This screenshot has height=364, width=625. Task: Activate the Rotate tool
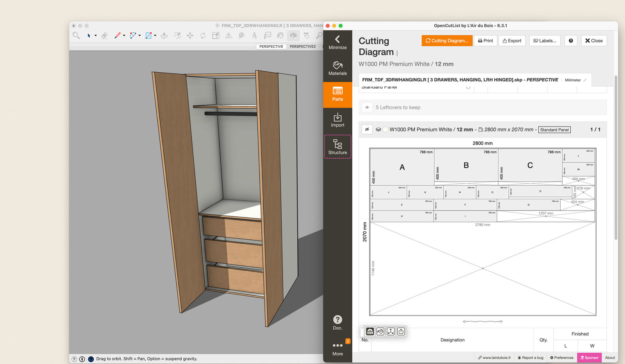pos(203,36)
